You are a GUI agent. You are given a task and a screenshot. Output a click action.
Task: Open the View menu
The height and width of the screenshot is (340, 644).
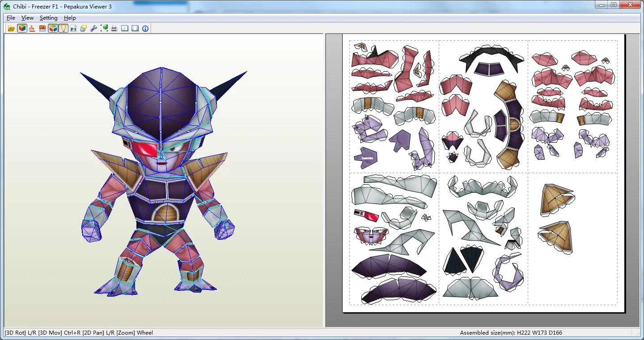click(x=27, y=18)
